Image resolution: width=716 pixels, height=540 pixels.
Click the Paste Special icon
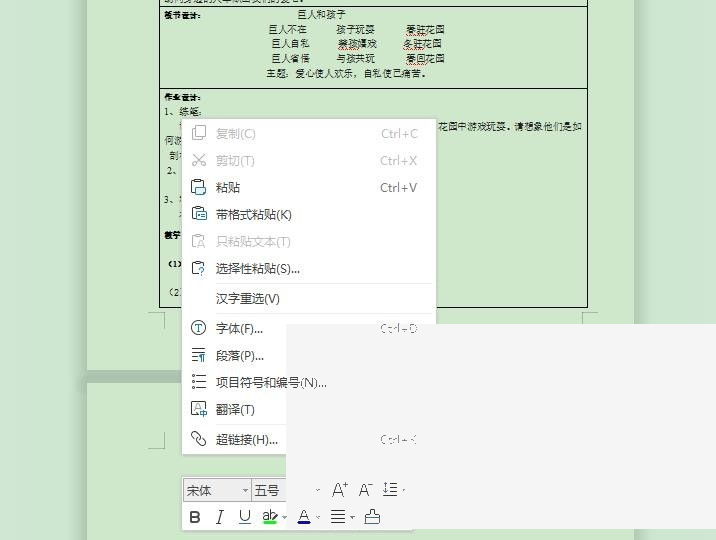point(199,268)
